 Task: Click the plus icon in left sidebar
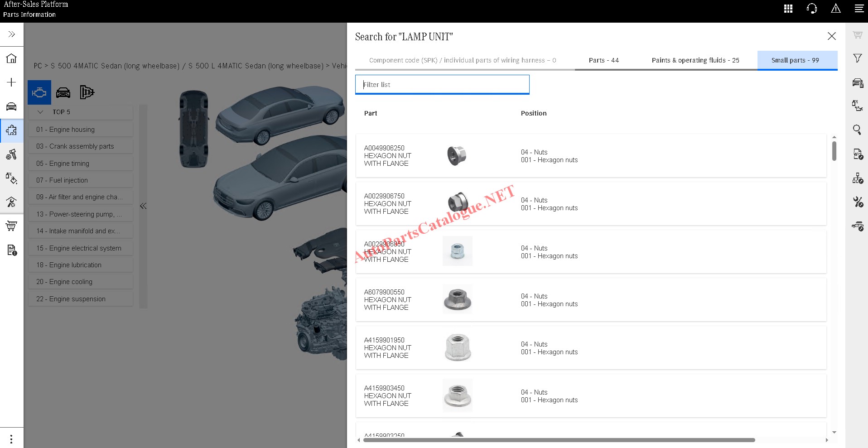click(x=11, y=82)
